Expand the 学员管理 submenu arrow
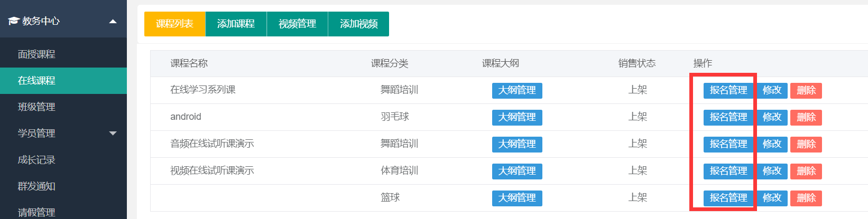 click(113, 134)
